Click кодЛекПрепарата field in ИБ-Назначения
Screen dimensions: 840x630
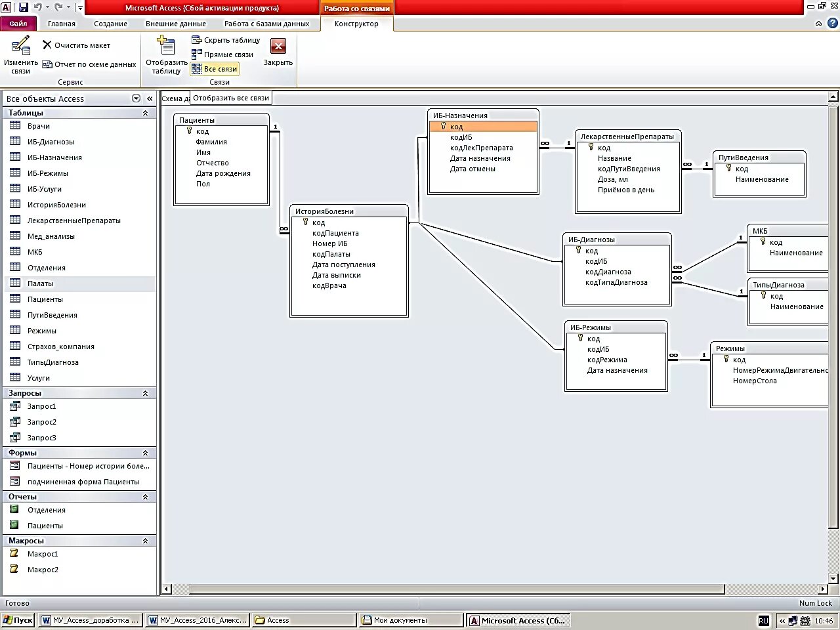(x=482, y=148)
